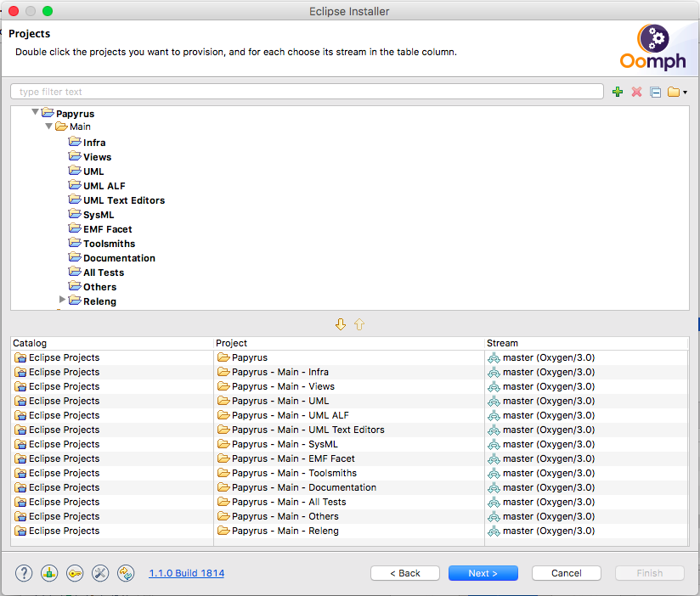This screenshot has width=700, height=596.
Task: Click the globe refresh icon in footer
Action: 126,573
